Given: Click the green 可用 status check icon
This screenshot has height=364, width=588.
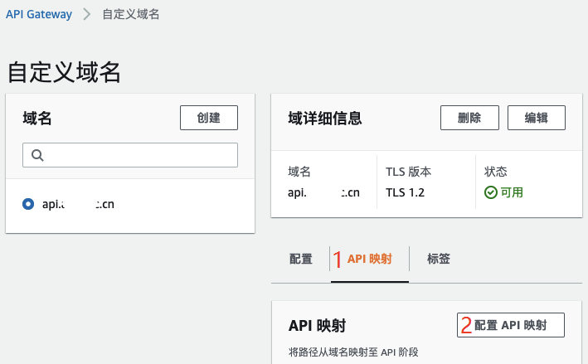Looking at the screenshot, I should (x=490, y=192).
